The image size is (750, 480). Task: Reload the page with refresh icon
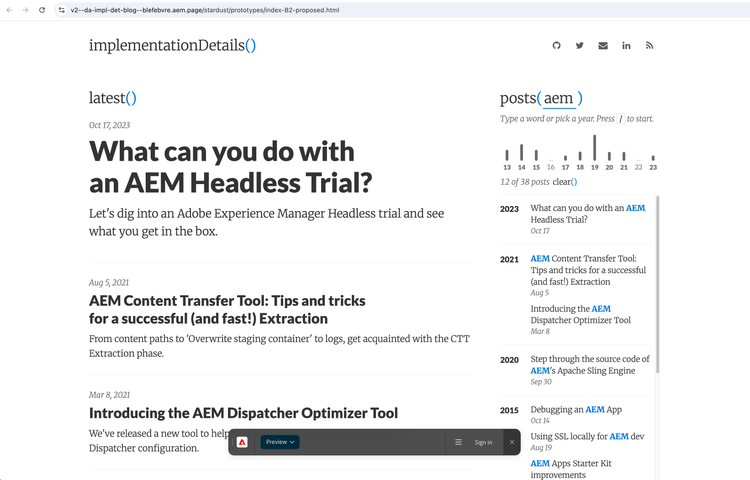click(x=42, y=10)
